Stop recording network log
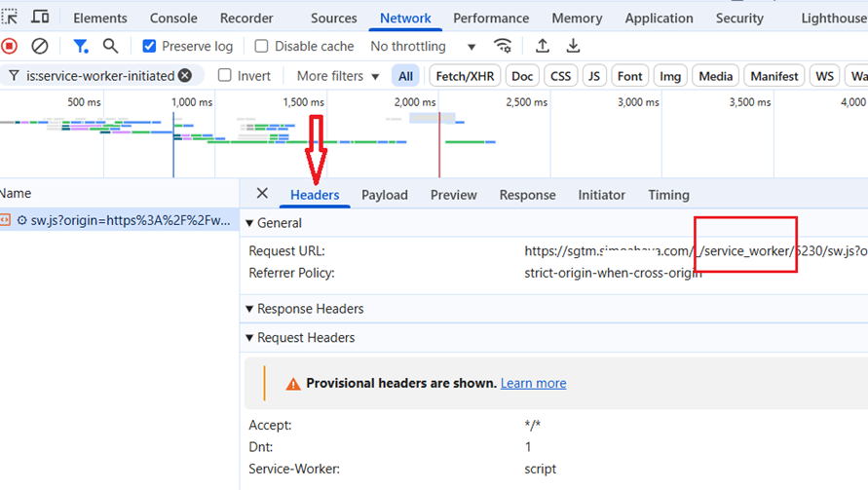The image size is (868, 490). pyautogui.click(x=10, y=46)
